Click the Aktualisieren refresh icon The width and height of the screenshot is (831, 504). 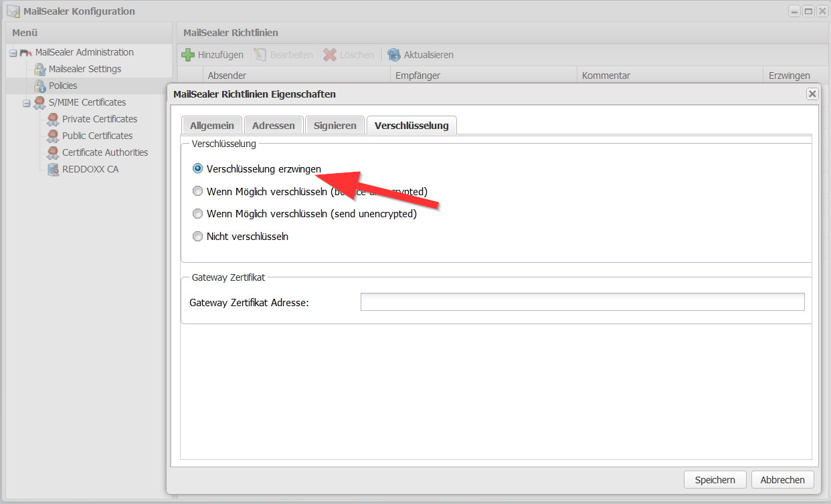[x=394, y=55]
